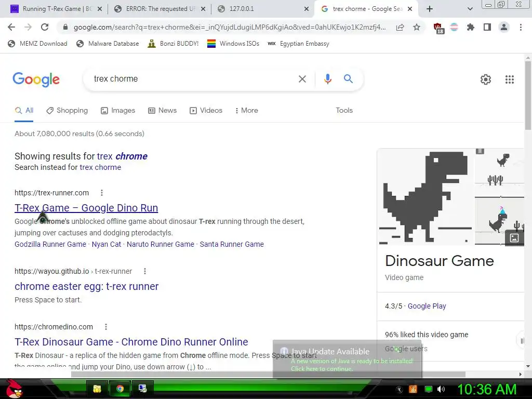The width and height of the screenshot is (532, 399).
Task: Select the Chrome taskbar button
Action: pos(120,389)
